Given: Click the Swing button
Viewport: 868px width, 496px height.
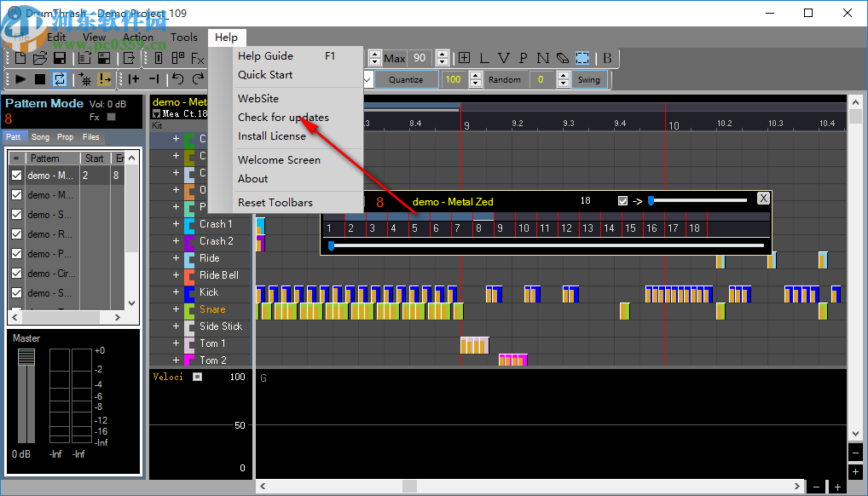Looking at the screenshot, I should click(x=588, y=79).
